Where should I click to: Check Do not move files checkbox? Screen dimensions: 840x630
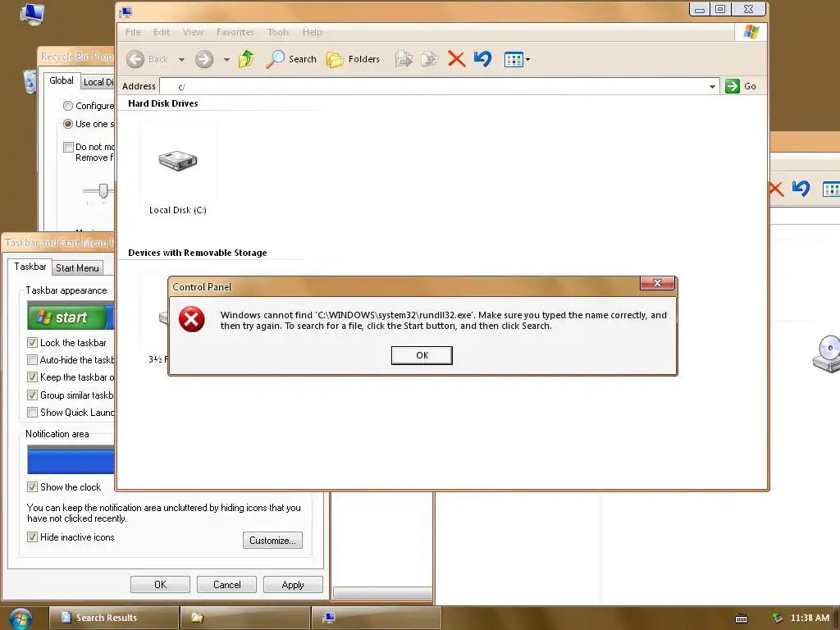pos(68,147)
